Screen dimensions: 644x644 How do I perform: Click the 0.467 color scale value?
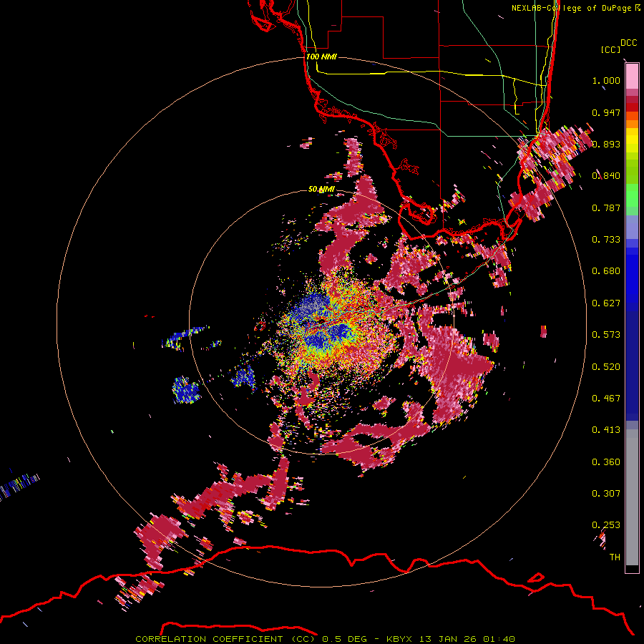(606, 399)
